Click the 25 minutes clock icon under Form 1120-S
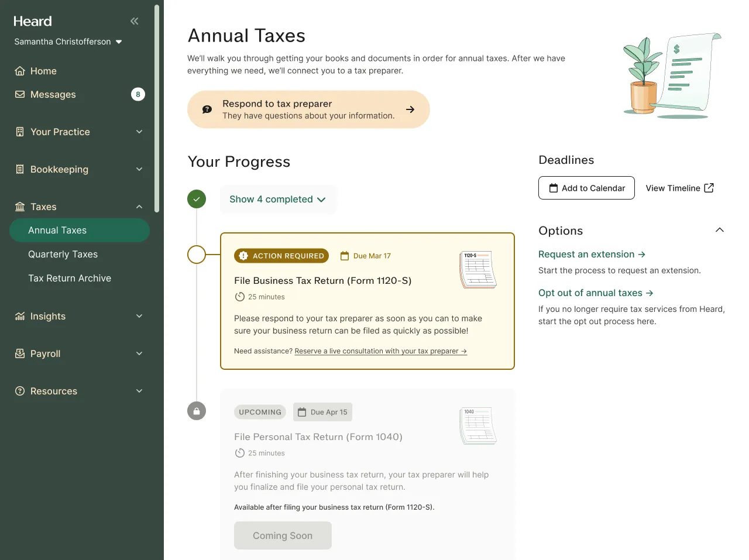This screenshot has height=560, width=749. (240, 297)
